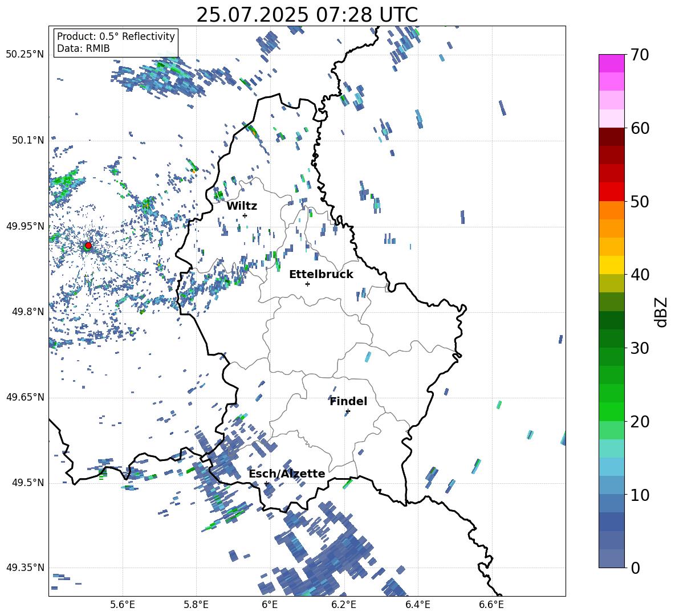Click the 50 colorbar tick label
This screenshot has height=616, width=675.
[x=640, y=201]
